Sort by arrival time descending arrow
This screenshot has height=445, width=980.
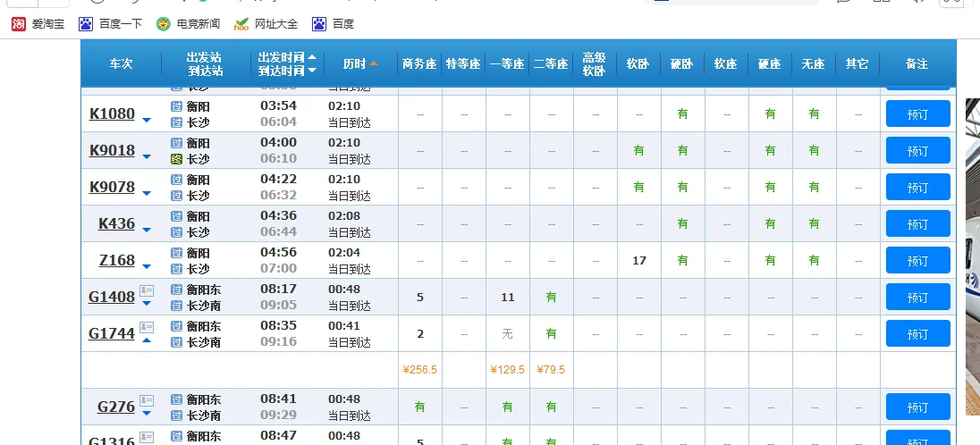pyautogui.click(x=312, y=70)
